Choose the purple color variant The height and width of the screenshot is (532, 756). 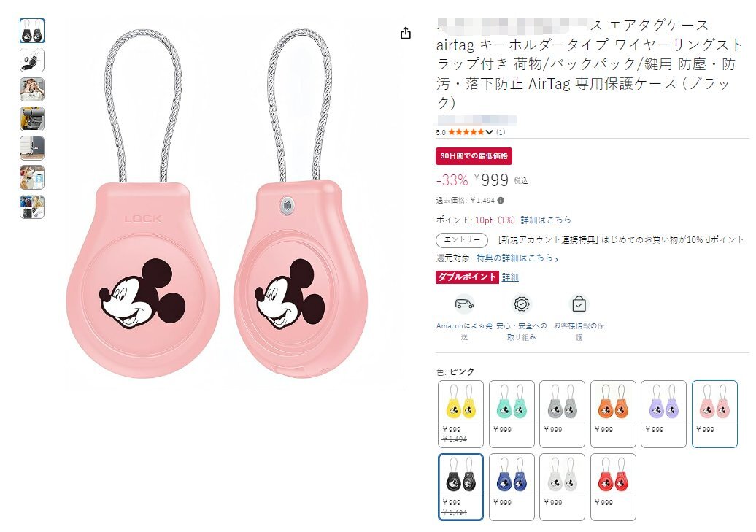click(x=664, y=414)
